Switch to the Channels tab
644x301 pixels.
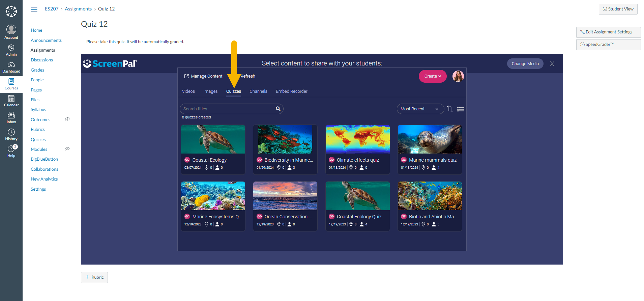tap(258, 91)
